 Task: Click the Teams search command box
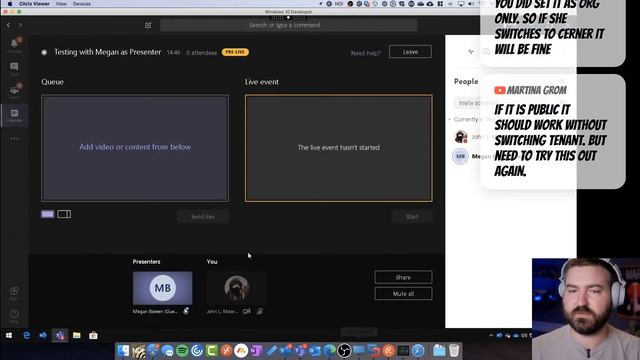point(288,25)
